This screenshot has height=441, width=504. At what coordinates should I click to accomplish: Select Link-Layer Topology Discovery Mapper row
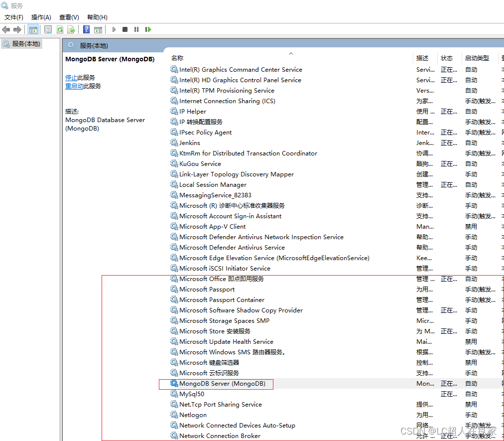coord(337,174)
